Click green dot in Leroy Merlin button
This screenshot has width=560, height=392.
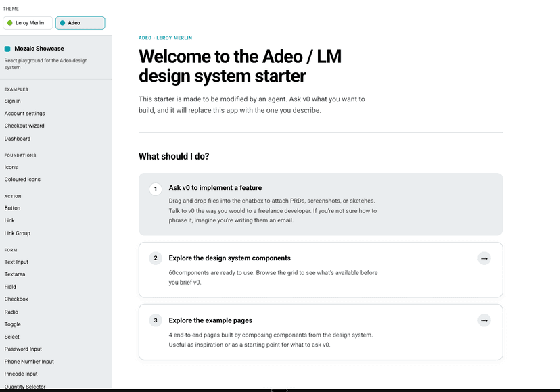coord(10,23)
